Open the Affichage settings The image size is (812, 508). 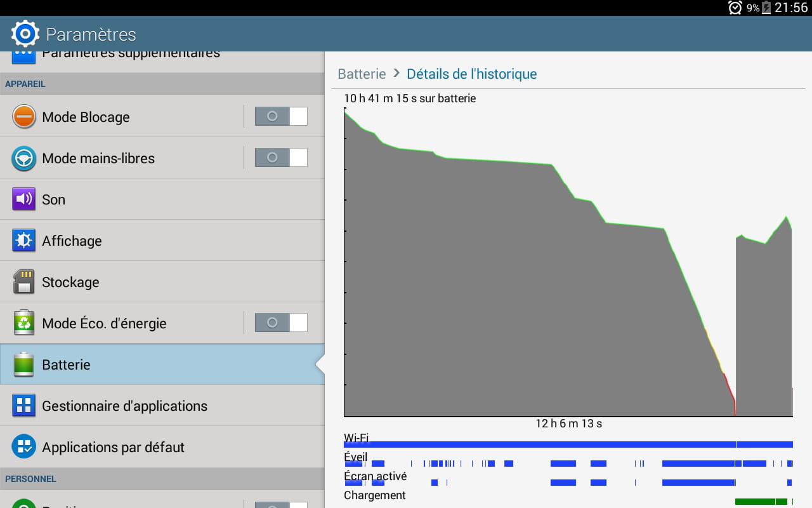point(162,241)
